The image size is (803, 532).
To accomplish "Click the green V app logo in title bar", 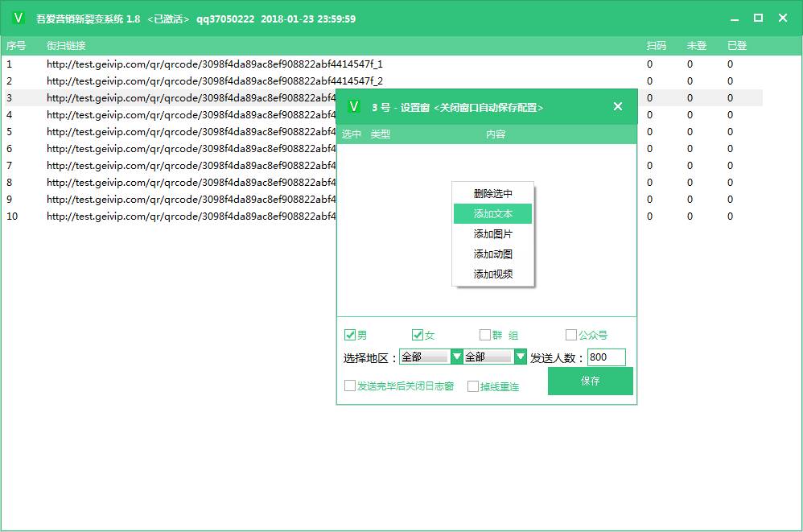I will tap(19, 19).
